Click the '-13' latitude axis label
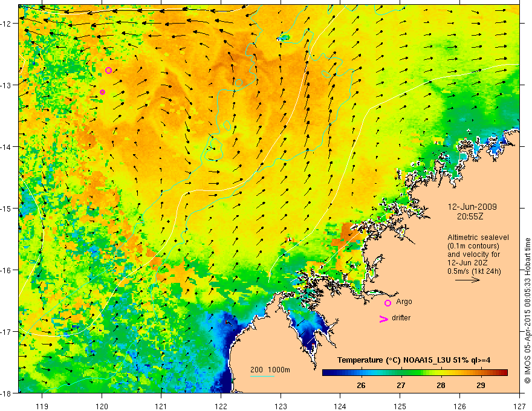The image size is (532, 411). coord(7,85)
